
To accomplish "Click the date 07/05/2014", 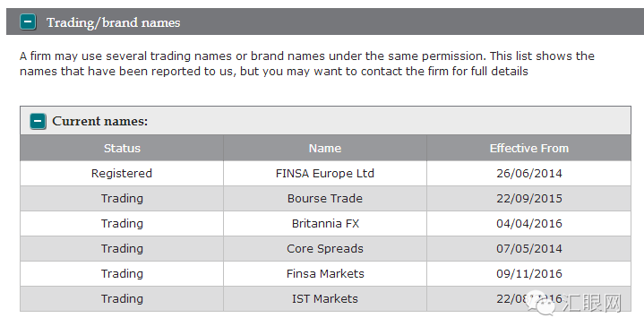I will coord(529,248).
